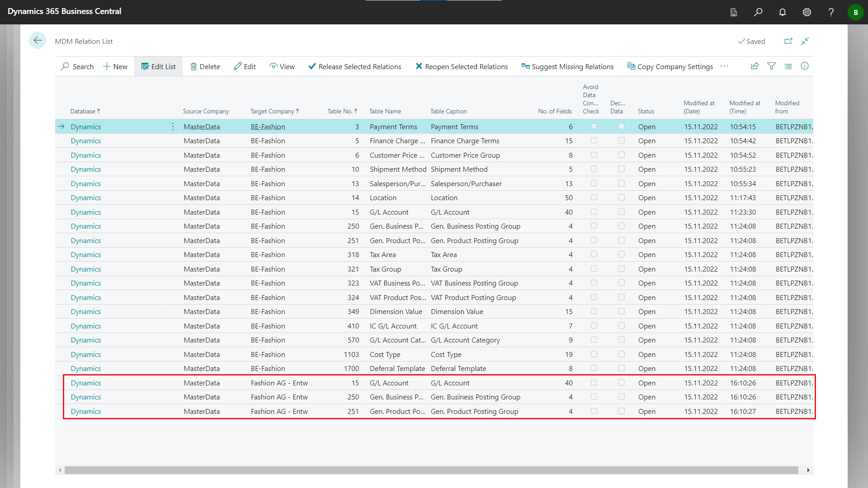Viewport: 868px width, 488px height.
Task: Click the horizontal scrollbar track
Action: click(431, 470)
